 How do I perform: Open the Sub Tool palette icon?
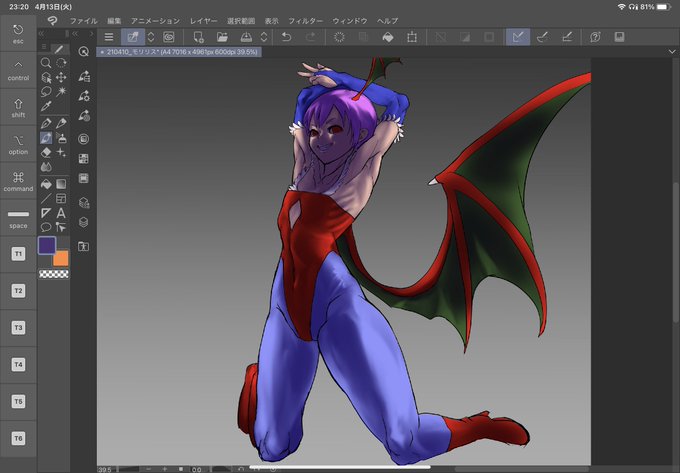tap(84, 76)
